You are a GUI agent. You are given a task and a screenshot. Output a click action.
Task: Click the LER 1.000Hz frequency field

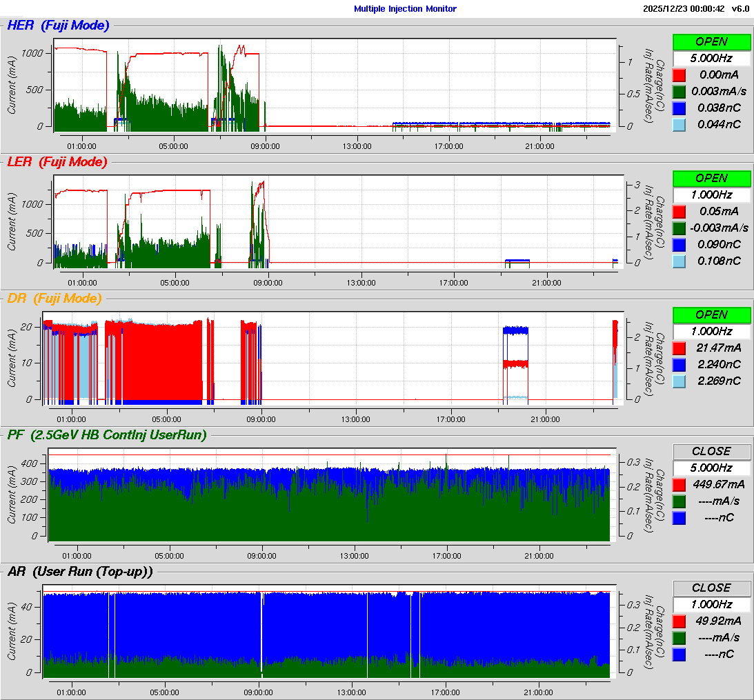711,195
